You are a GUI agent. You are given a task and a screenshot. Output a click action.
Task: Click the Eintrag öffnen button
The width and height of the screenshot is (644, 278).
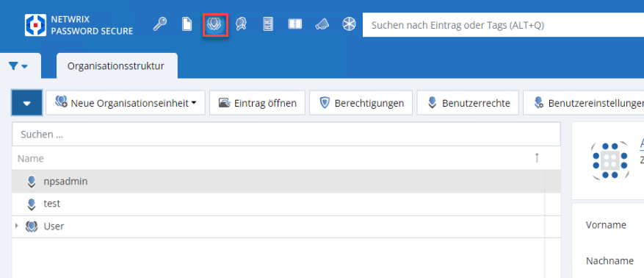[x=257, y=103]
